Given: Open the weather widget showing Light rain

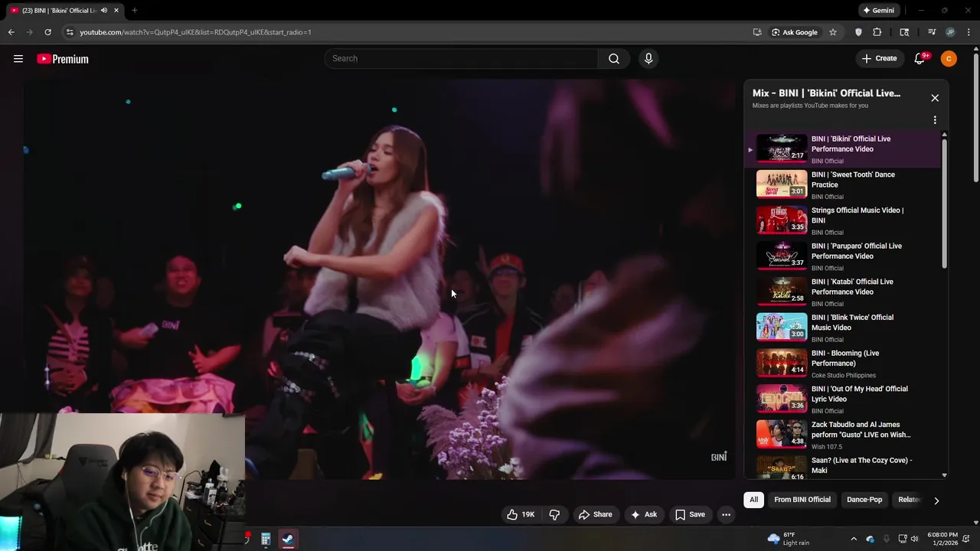Looking at the screenshot, I should [789, 539].
